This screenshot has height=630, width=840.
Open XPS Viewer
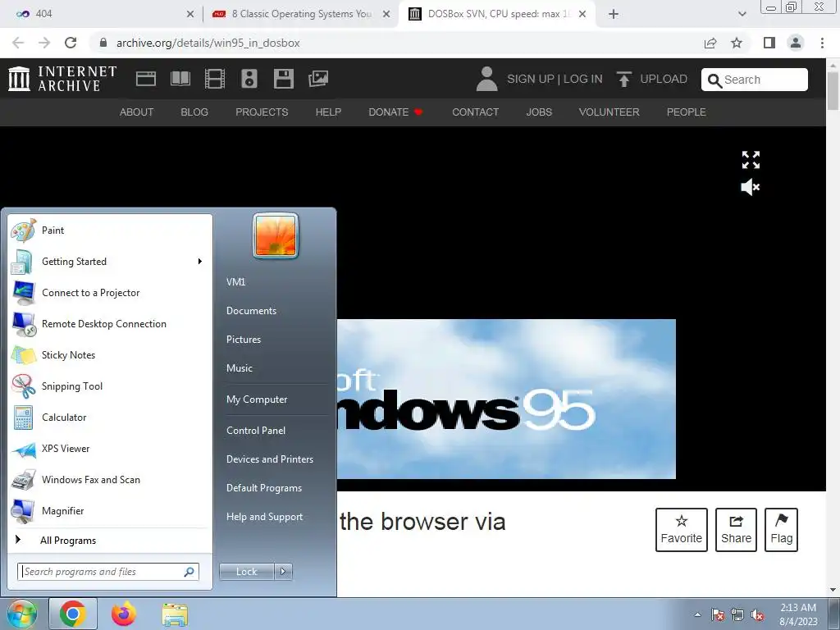tap(110, 449)
